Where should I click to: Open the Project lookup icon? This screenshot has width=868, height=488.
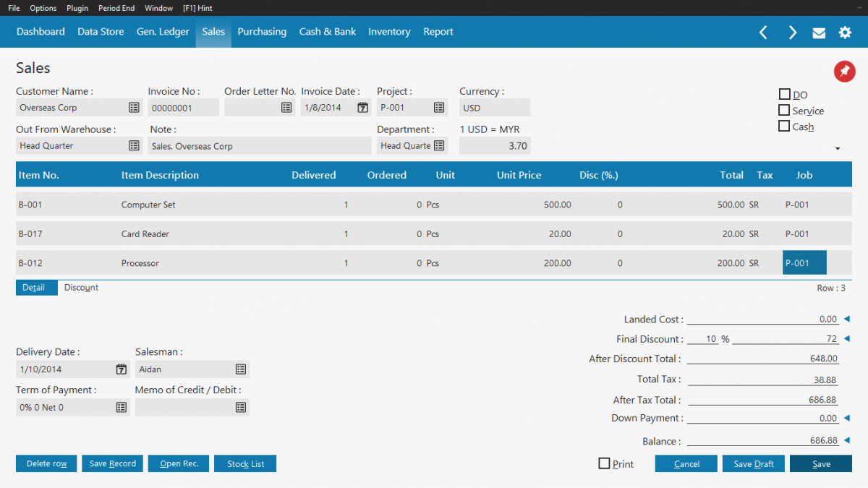[x=438, y=107]
